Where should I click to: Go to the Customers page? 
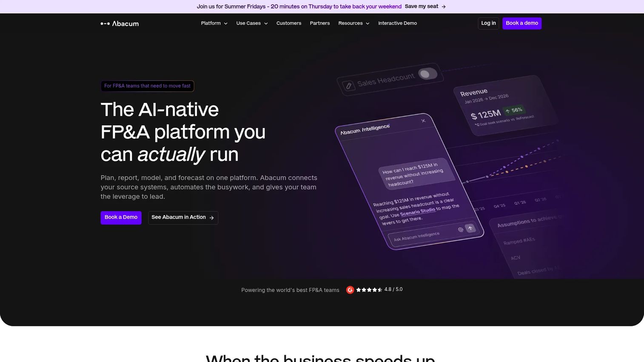click(289, 23)
